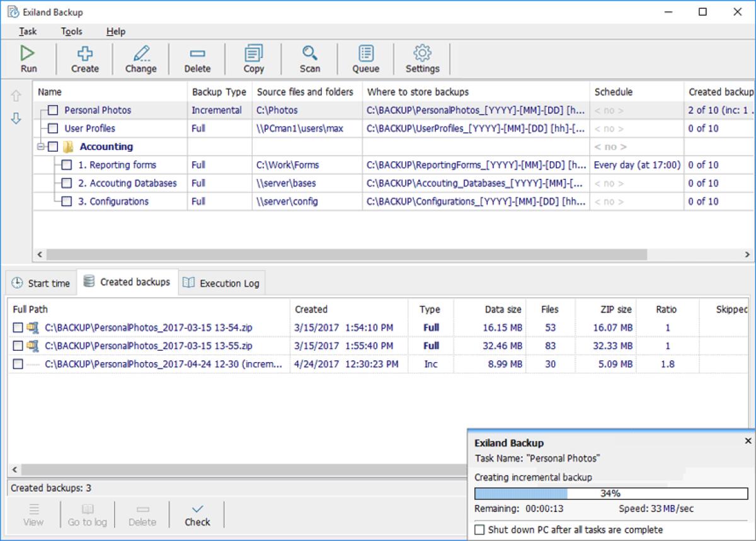Scan backup files

(309, 59)
